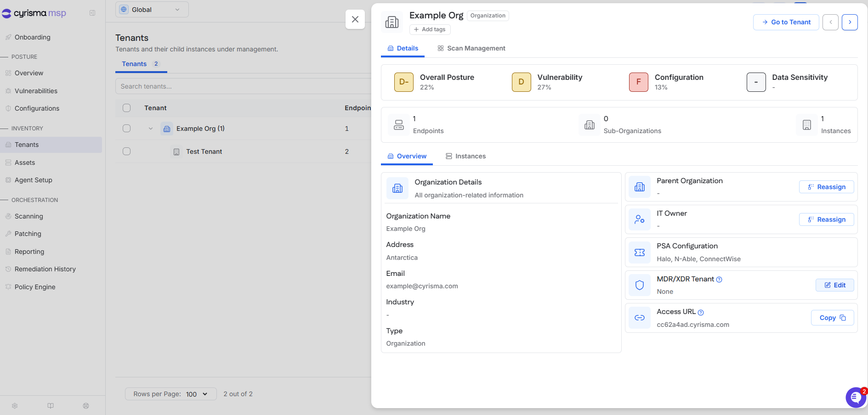The height and width of the screenshot is (415, 868).
Task: Open Rows per Page dropdown
Action: (171, 394)
